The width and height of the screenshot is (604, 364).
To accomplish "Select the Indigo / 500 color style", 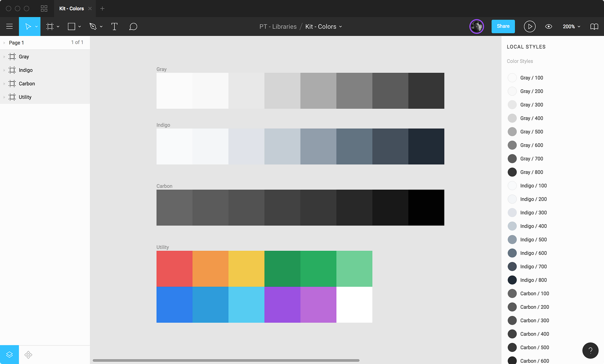I will pos(533,239).
